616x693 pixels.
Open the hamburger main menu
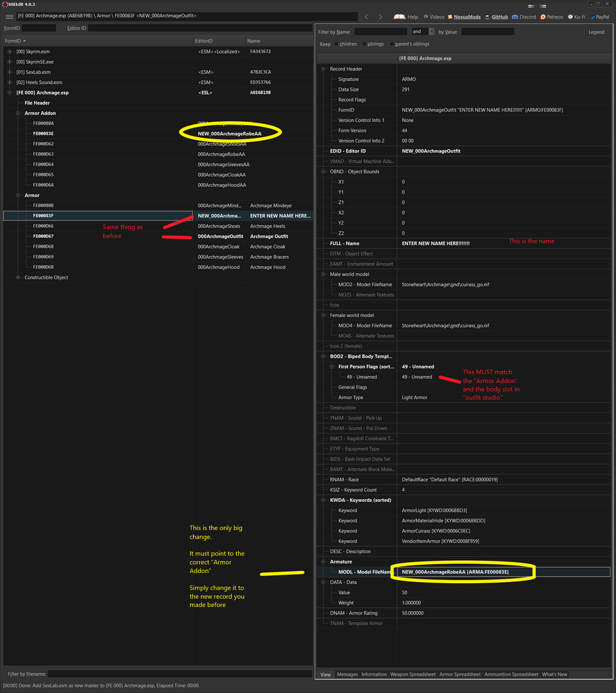pyautogui.click(x=9, y=16)
